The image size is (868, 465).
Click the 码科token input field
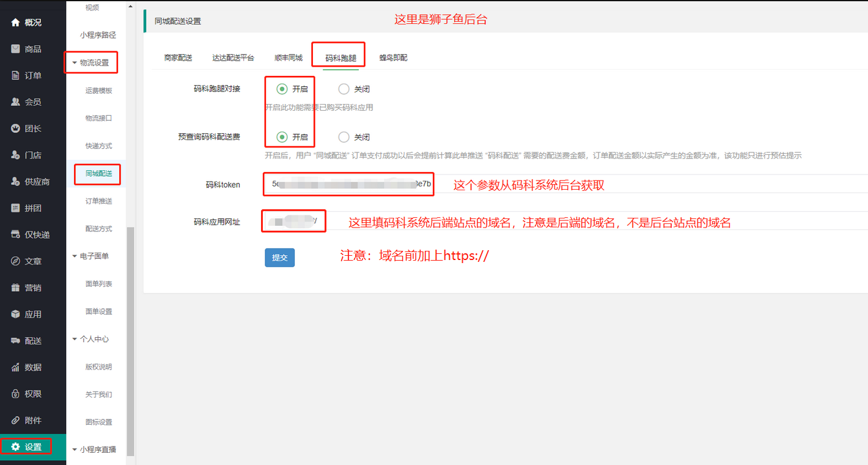pos(348,184)
